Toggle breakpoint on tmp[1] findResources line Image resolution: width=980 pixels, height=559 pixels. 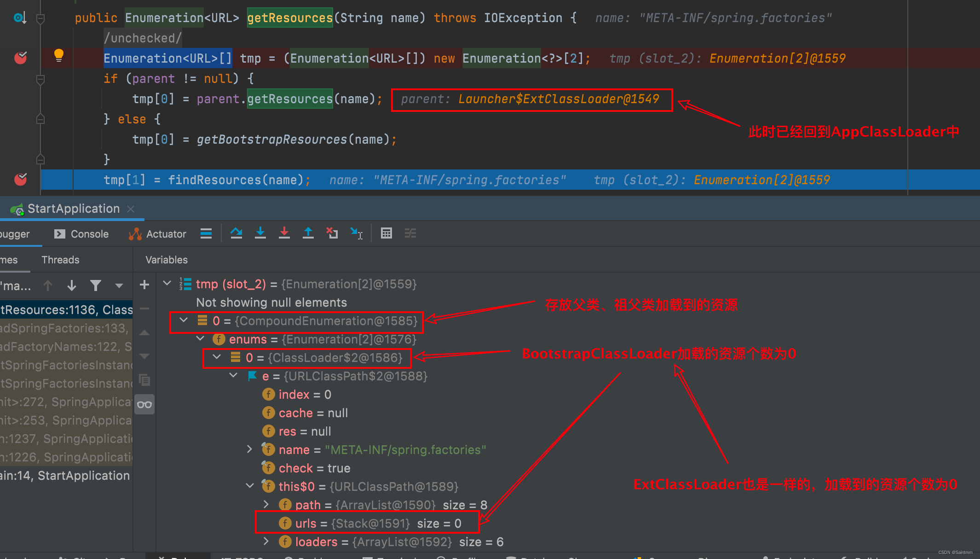tap(21, 180)
